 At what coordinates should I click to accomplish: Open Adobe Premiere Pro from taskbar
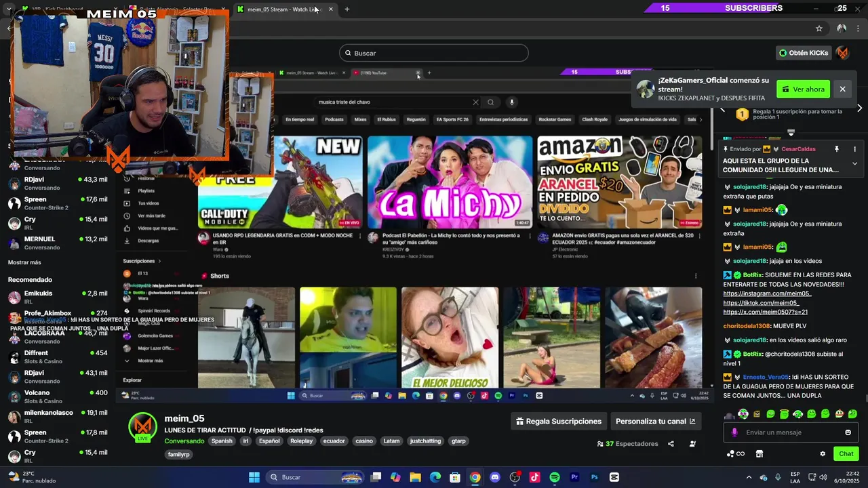574,477
